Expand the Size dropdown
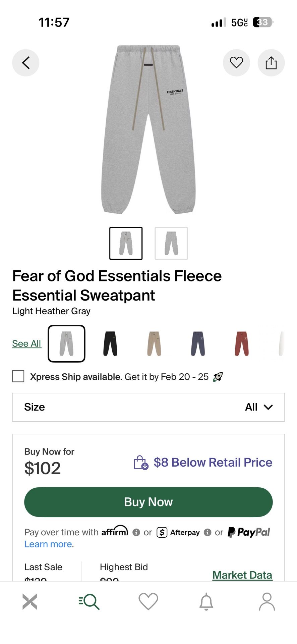297x644 pixels. [148, 407]
